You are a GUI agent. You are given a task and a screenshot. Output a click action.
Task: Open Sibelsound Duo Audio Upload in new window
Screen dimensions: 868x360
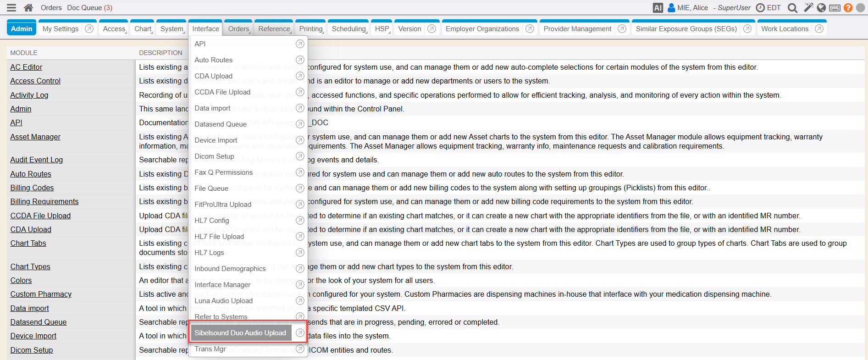point(300,333)
